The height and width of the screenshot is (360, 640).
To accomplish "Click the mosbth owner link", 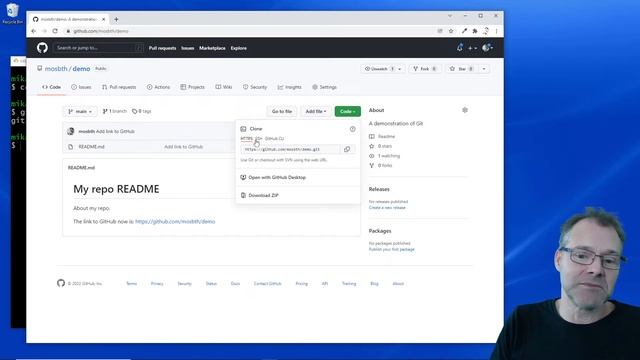I will [x=56, y=69].
